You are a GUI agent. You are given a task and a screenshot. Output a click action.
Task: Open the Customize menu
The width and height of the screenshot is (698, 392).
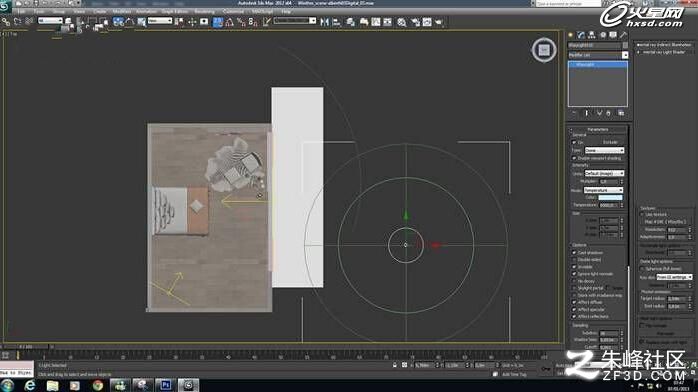pyautogui.click(x=233, y=11)
